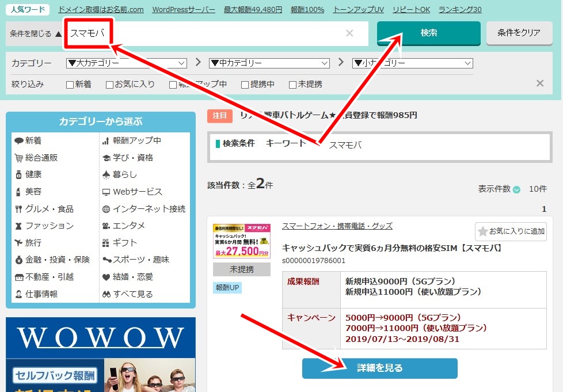Image resolution: width=563 pixels, height=392 pixels.
Task: Click the keyword search input field
Action: tap(217, 33)
